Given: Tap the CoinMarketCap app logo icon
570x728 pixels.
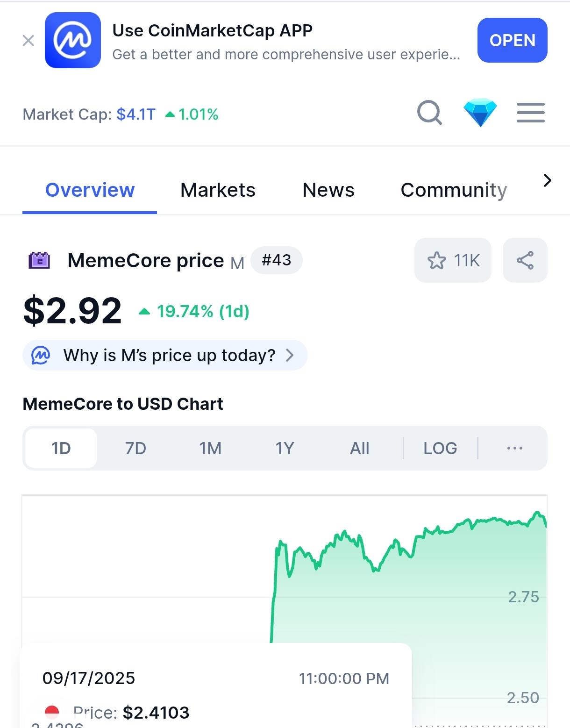Looking at the screenshot, I should point(73,41).
